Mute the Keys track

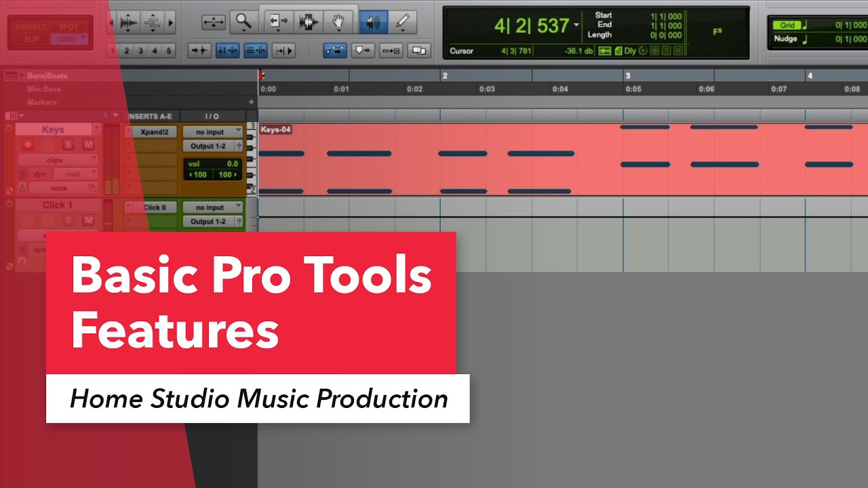pos(88,144)
